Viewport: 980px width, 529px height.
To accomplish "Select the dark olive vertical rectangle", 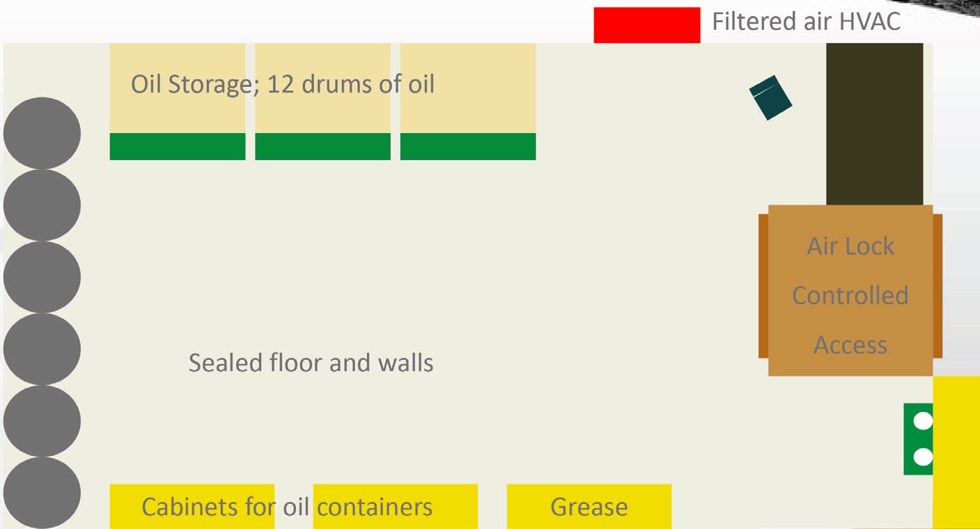I will click(875, 124).
